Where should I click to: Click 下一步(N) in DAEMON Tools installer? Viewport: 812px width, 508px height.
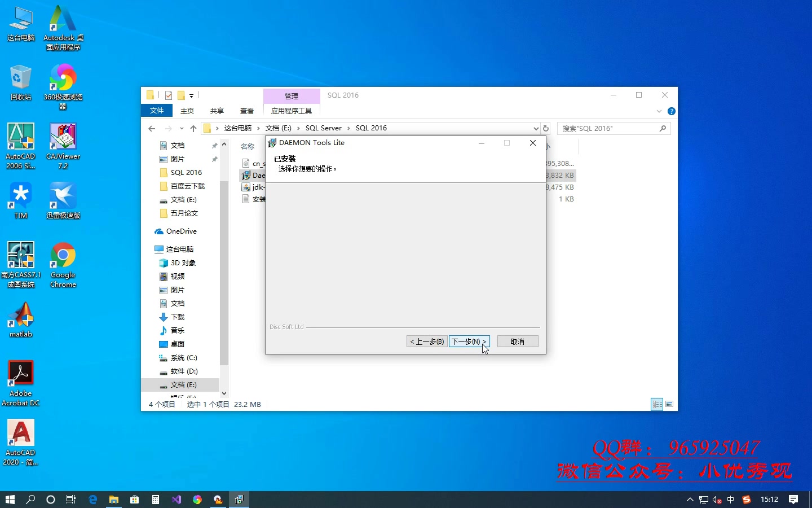(x=469, y=341)
